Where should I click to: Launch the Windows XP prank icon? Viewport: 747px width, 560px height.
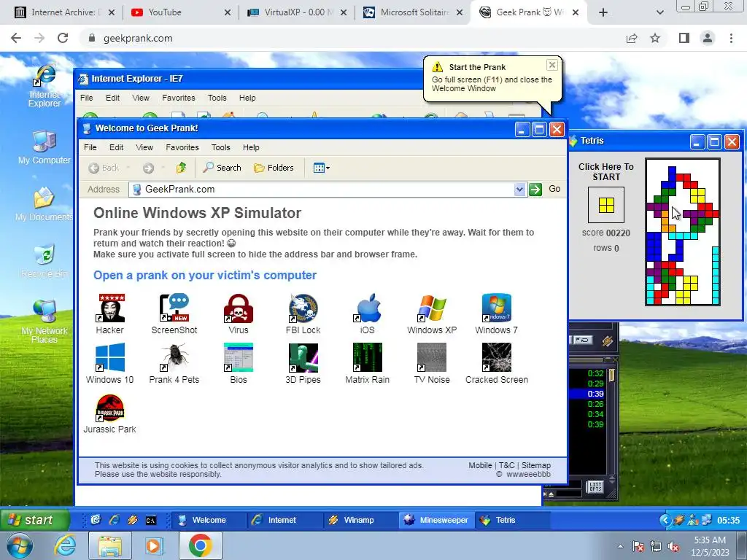click(x=432, y=314)
